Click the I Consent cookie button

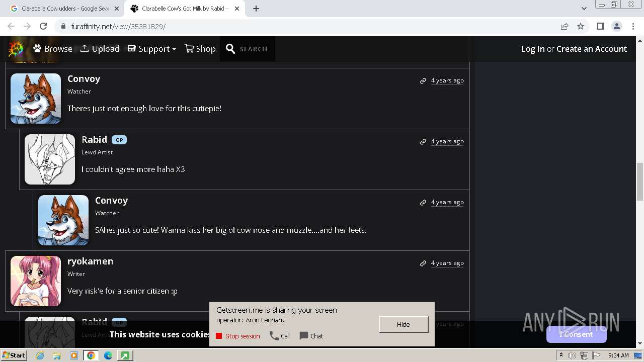pyautogui.click(x=577, y=334)
